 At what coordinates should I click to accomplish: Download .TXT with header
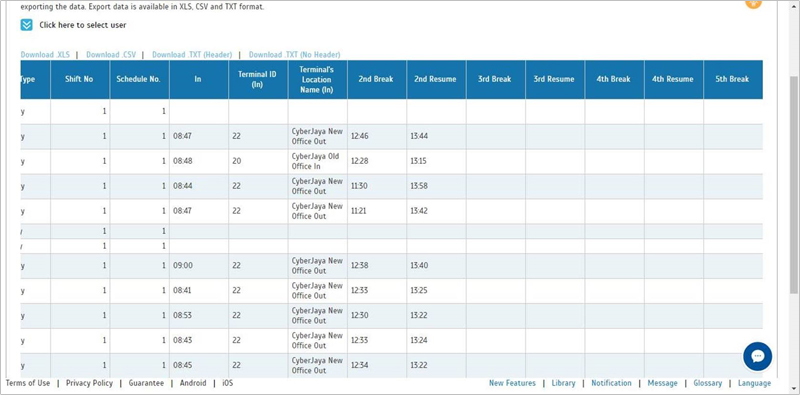tap(192, 55)
